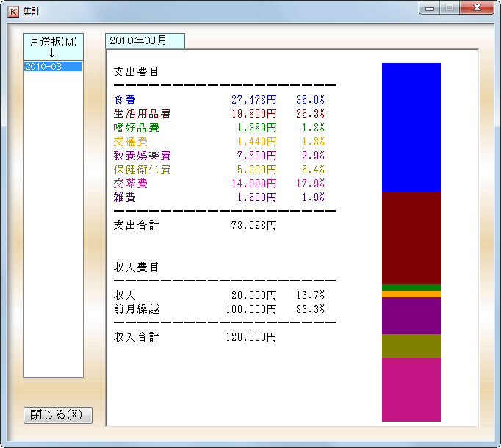Viewport: 501px width, 448px height.
Task: Click the green bar segment
Action: 411,288
